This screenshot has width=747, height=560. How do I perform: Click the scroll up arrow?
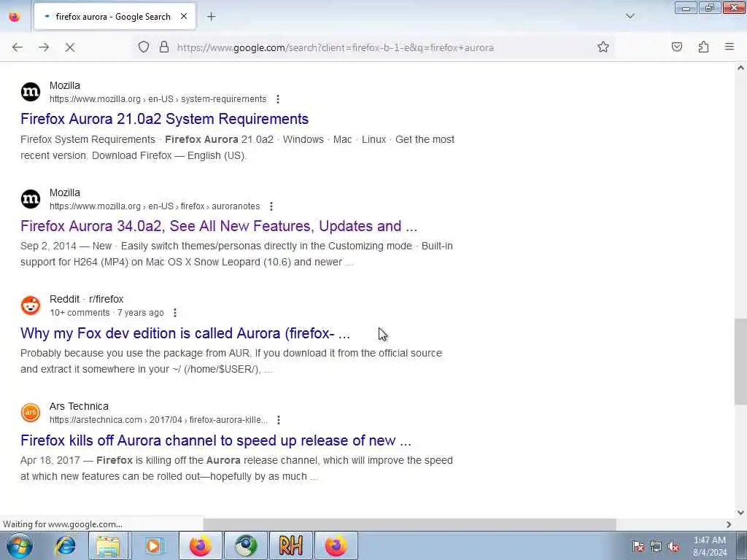[740, 68]
